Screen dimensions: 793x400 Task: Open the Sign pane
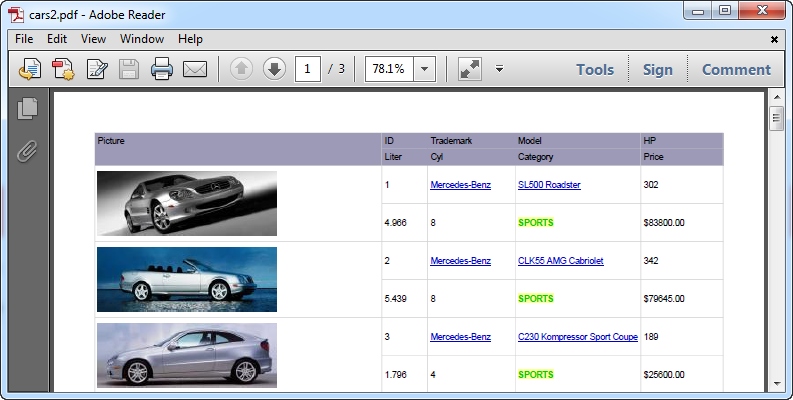(658, 70)
